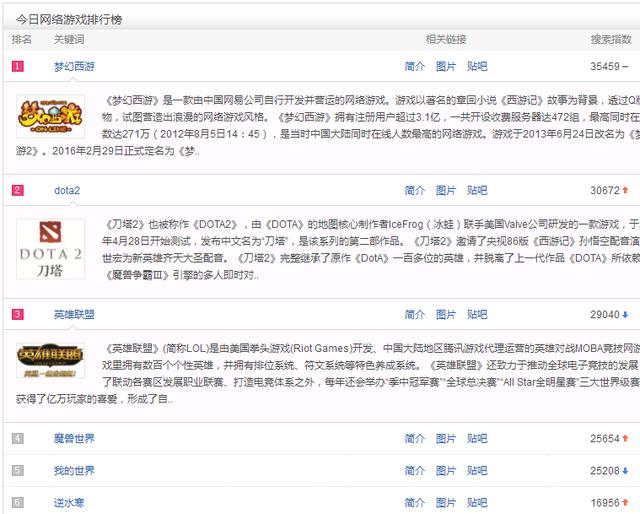Click 图片 link in 我的世界 row
The height and width of the screenshot is (514, 640).
[446, 470]
